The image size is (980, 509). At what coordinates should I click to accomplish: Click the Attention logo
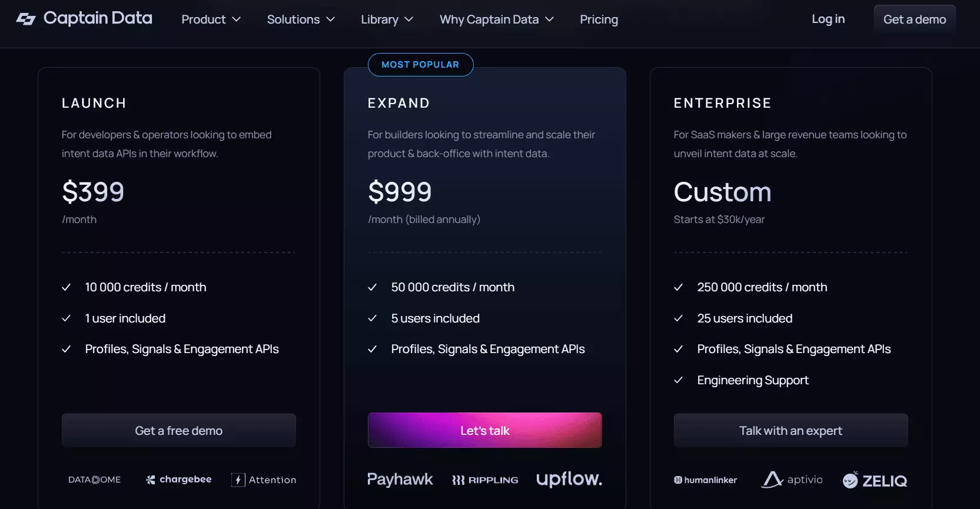click(264, 480)
